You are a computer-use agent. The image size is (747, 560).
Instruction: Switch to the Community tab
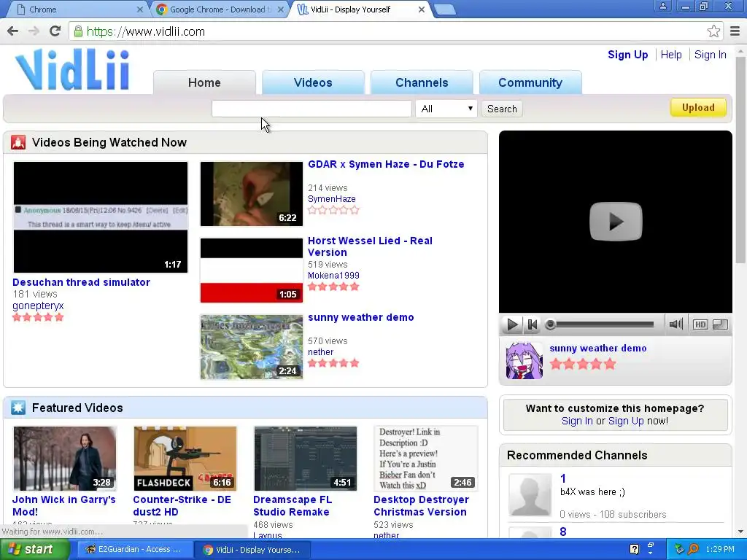click(530, 82)
